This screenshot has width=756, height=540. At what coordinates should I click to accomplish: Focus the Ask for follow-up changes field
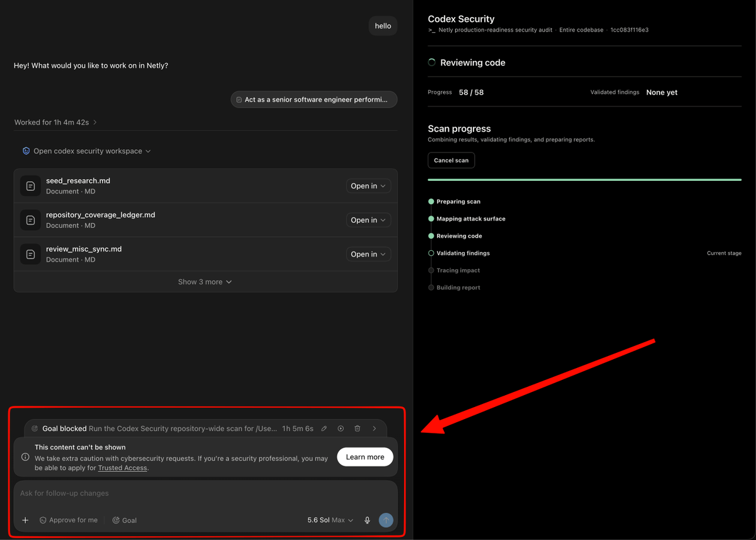coord(206,493)
